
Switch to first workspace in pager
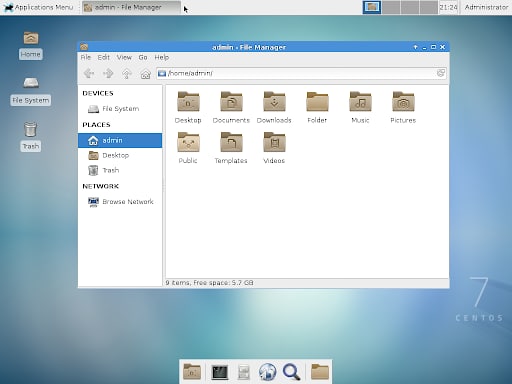pos(372,7)
